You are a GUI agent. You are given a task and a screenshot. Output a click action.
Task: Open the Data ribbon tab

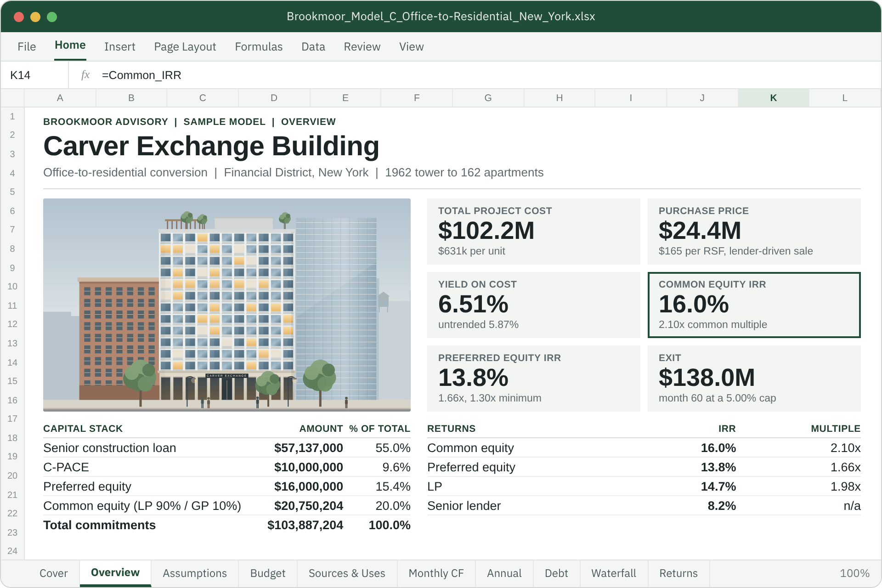point(313,46)
